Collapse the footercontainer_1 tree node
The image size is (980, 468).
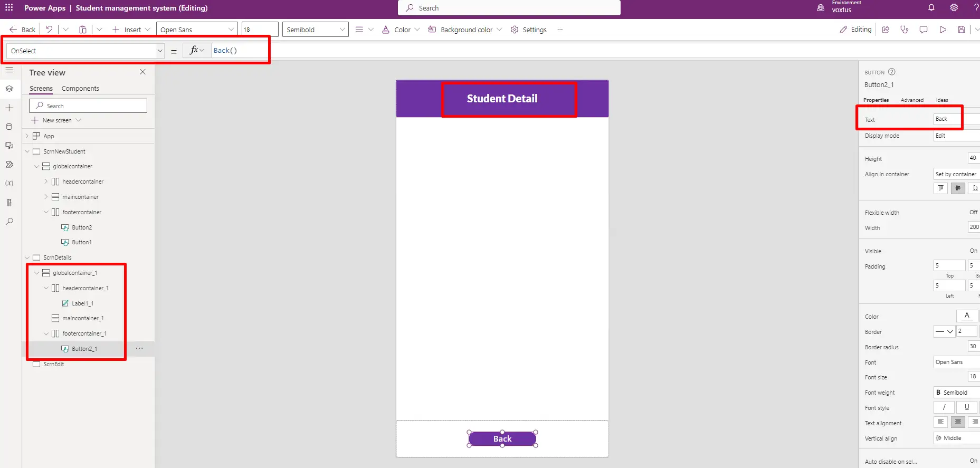pos(46,333)
